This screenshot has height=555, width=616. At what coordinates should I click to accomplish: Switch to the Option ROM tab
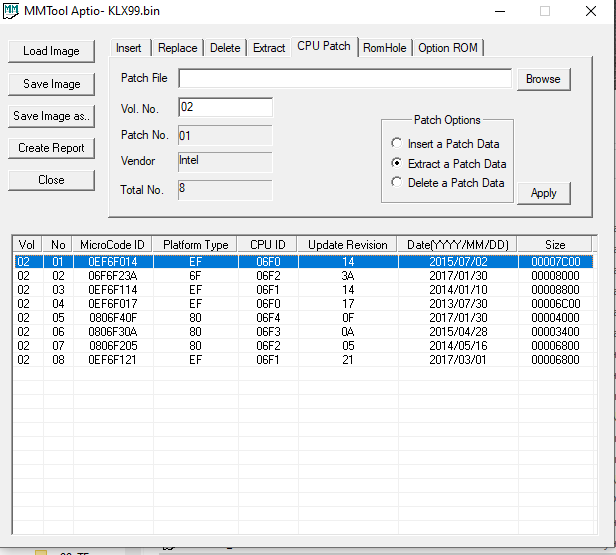point(448,48)
